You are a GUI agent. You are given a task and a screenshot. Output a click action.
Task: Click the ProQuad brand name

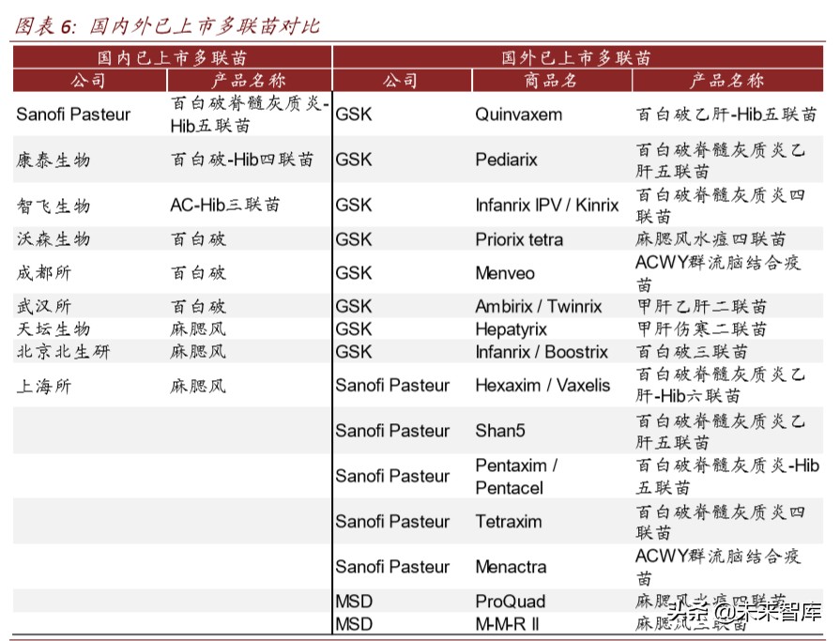click(510, 602)
